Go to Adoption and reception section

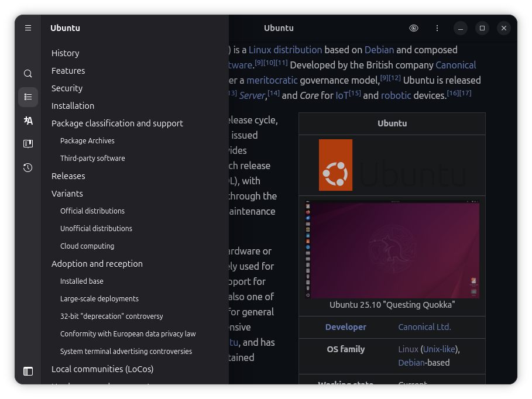coord(97,264)
